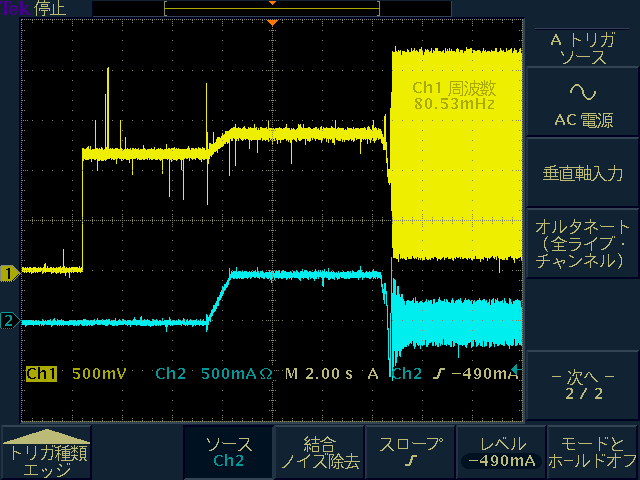Click the −490mA trigger level readout value
The height and width of the screenshot is (480, 640).
point(484,373)
